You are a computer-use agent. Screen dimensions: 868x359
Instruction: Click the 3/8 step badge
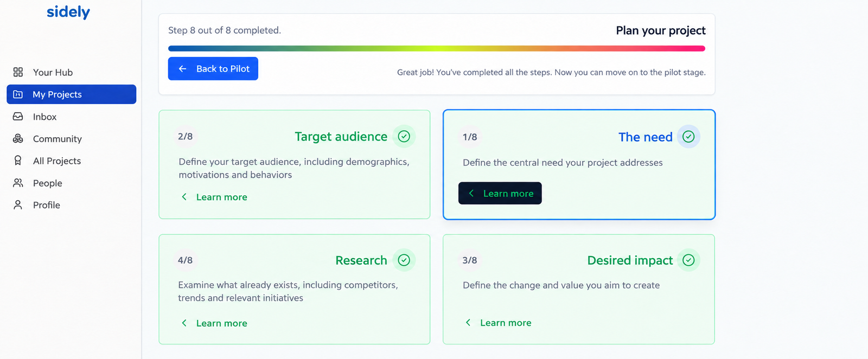pyautogui.click(x=470, y=260)
